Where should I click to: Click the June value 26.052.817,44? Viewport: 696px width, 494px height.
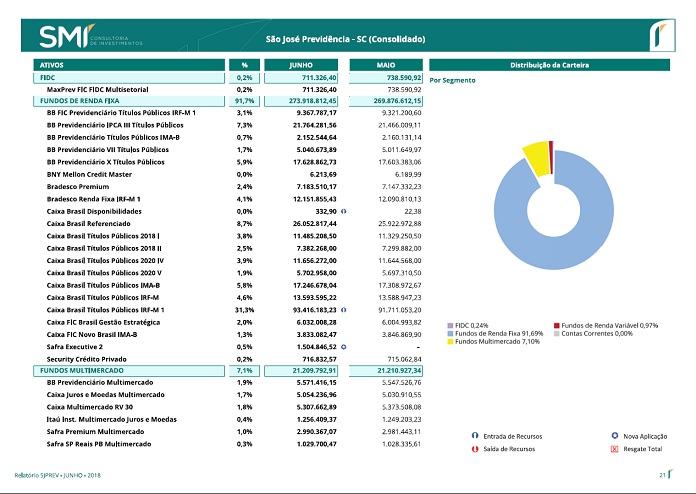pyautogui.click(x=315, y=224)
